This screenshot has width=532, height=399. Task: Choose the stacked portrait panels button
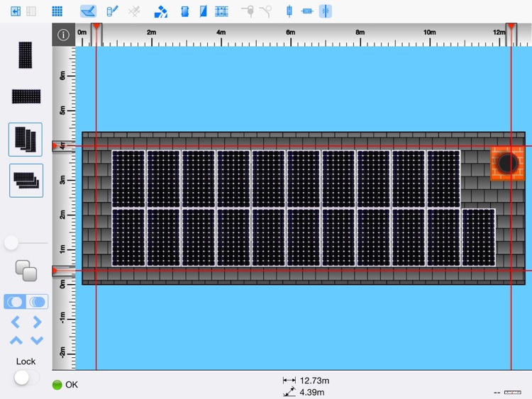[x=26, y=139]
